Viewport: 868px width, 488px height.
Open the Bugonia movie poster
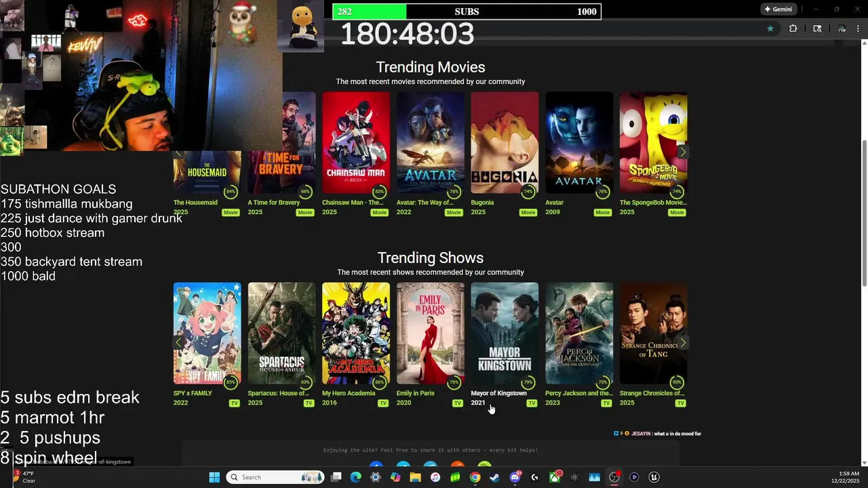tap(505, 143)
